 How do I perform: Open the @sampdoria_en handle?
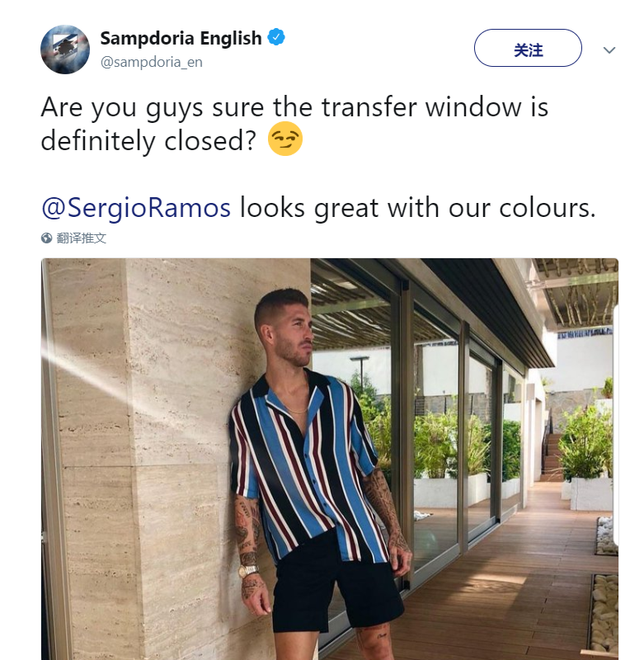pyautogui.click(x=152, y=62)
